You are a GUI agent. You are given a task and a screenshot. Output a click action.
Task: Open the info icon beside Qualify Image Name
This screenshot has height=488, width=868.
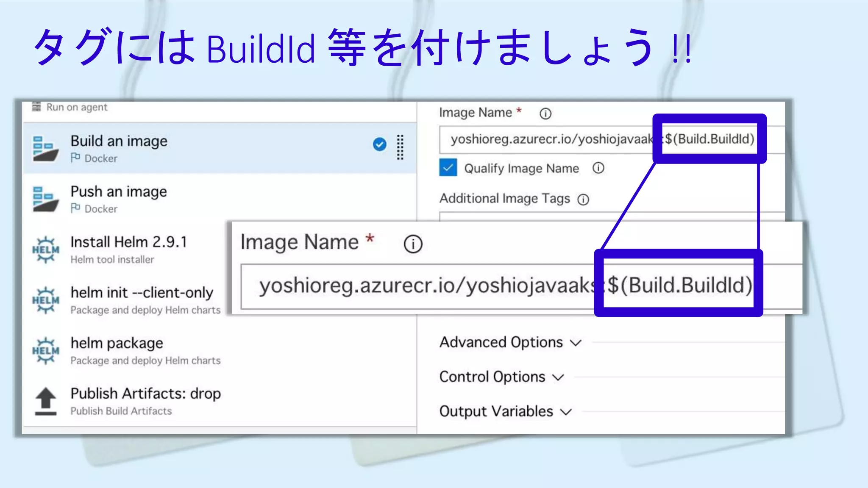[x=598, y=168]
